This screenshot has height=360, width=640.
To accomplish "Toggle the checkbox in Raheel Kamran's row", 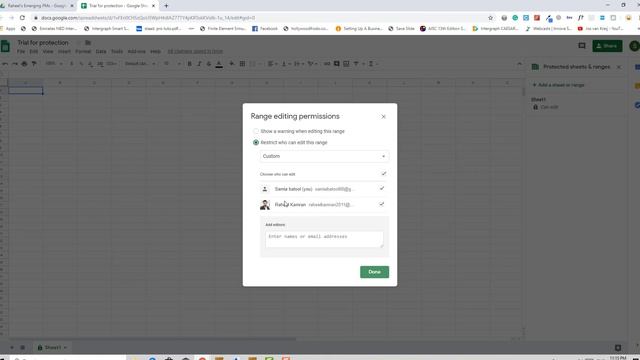I will (382, 204).
